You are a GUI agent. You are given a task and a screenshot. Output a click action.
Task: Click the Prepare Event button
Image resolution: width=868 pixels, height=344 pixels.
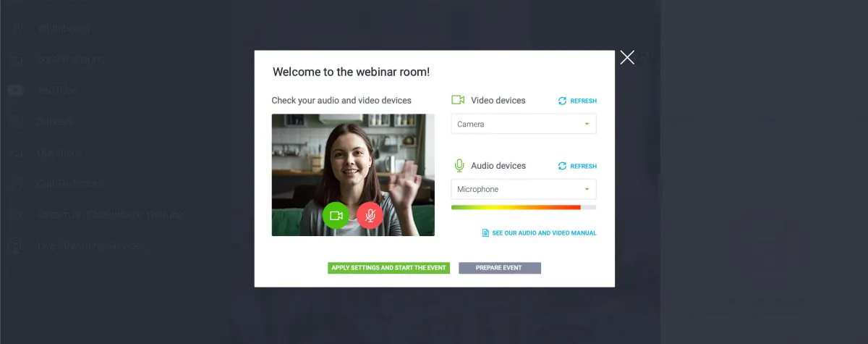(500, 268)
